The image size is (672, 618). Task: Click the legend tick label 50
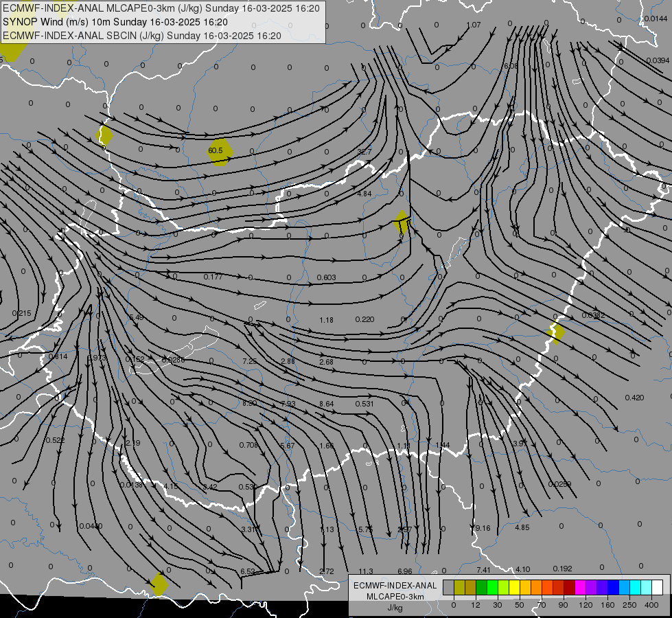[x=519, y=605]
